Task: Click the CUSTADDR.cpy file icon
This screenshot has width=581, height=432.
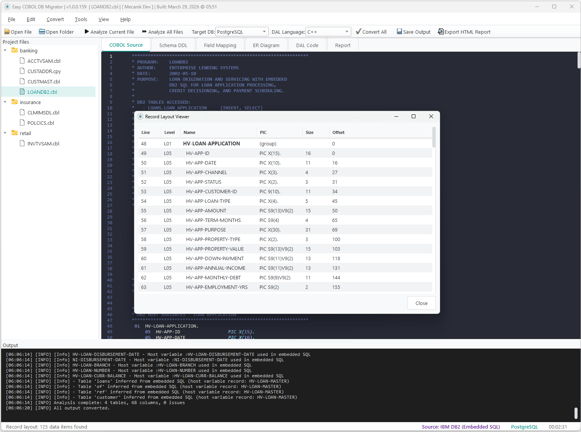Action: pyautogui.click(x=22, y=71)
